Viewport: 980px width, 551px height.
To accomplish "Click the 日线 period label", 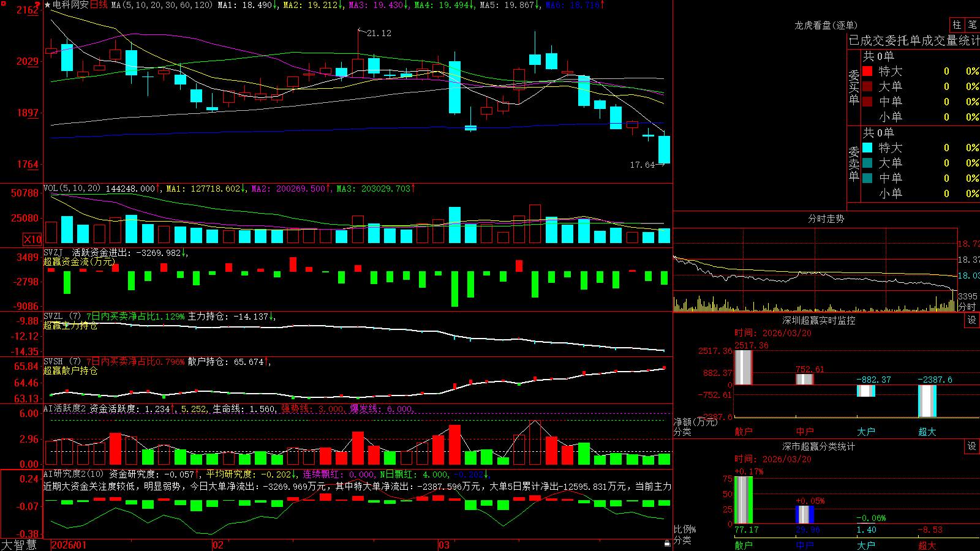I will coord(99,5).
